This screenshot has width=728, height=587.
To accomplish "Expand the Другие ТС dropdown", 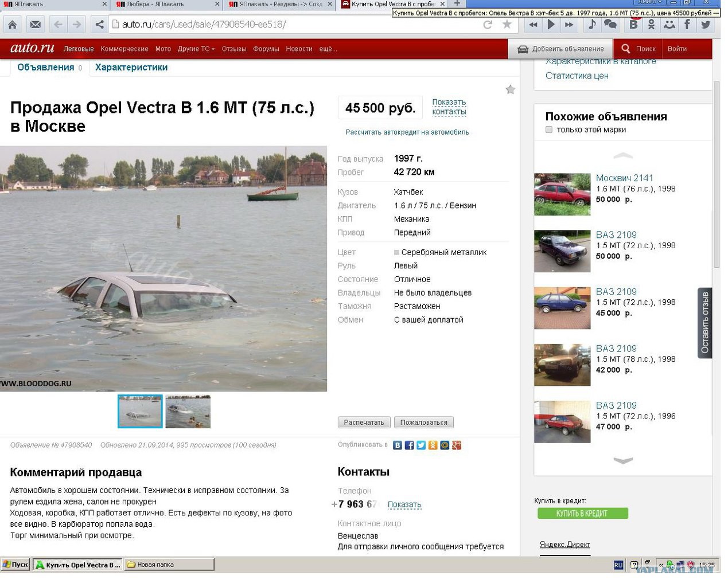I will coord(196,49).
